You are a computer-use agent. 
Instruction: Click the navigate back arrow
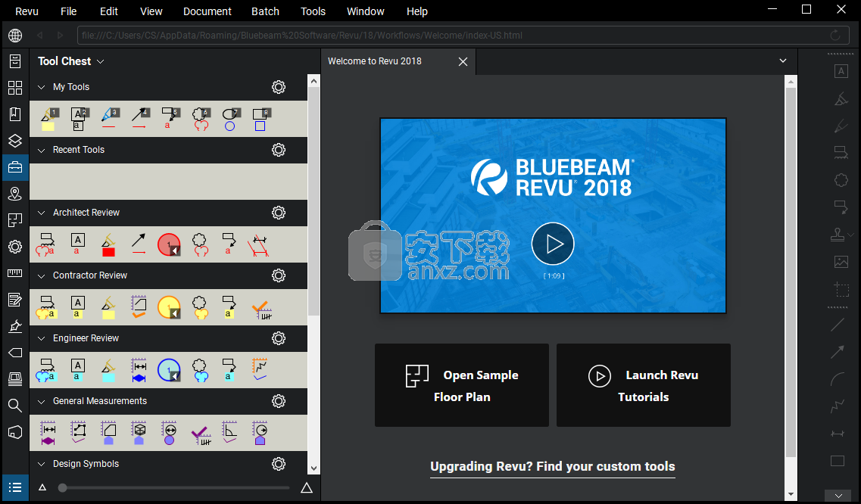click(40, 35)
